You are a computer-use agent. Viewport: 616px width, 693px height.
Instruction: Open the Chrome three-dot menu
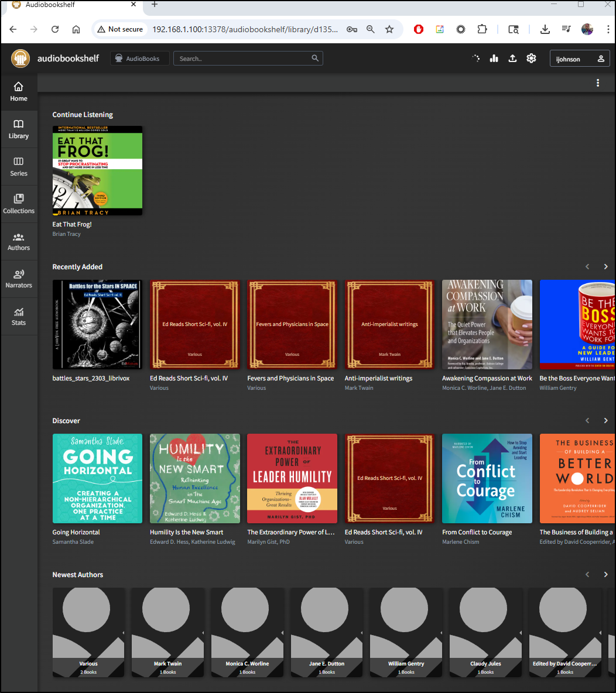pos(608,29)
